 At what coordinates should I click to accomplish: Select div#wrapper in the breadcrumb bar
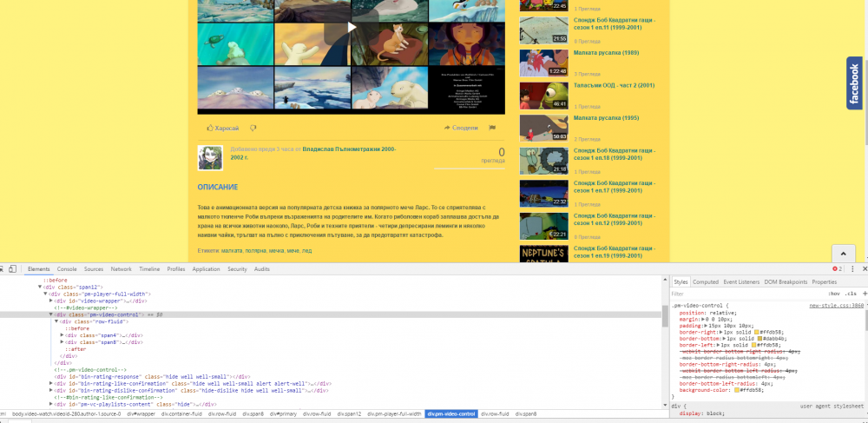[x=141, y=414]
